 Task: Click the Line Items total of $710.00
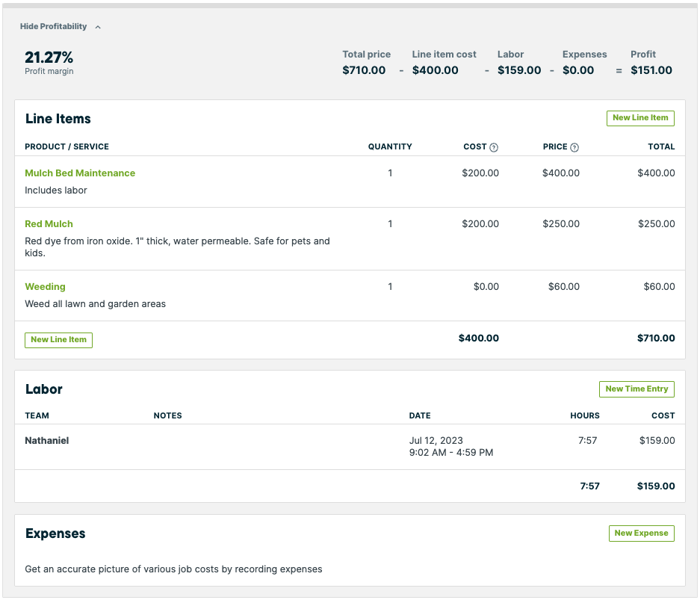coord(655,338)
